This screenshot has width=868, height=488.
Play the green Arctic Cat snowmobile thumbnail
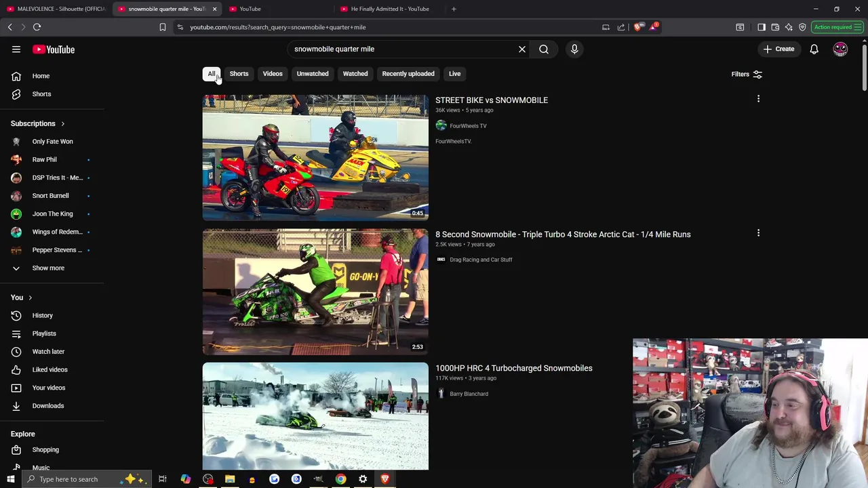315,291
